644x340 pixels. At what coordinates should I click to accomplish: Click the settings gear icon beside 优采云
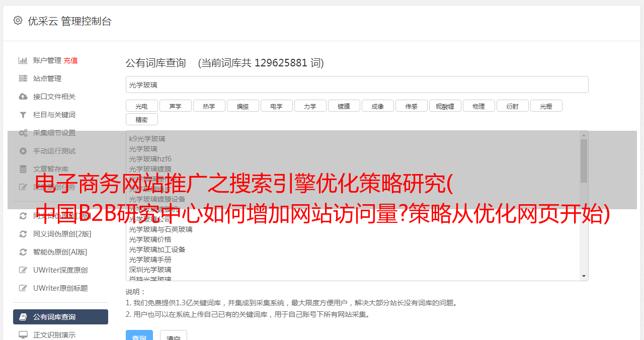pyautogui.click(x=18, y=21)
